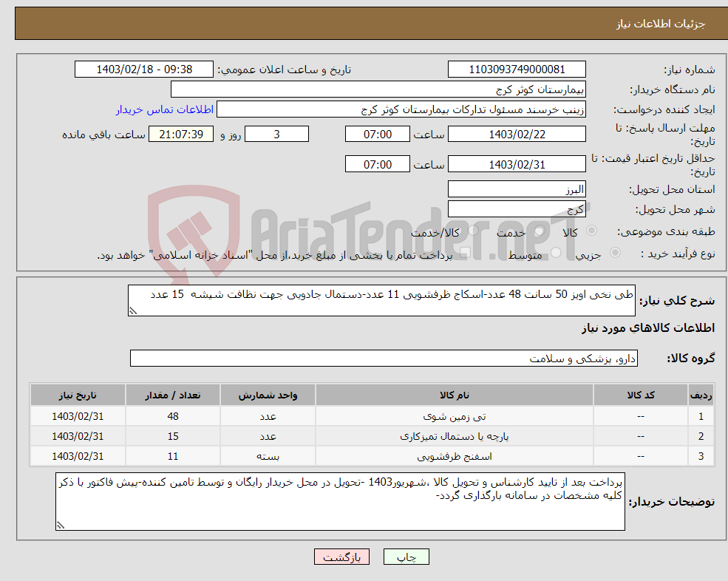Click the need number field 1103093749000081
The width and height of the screenshot is (728, 581).
(517, 69)
